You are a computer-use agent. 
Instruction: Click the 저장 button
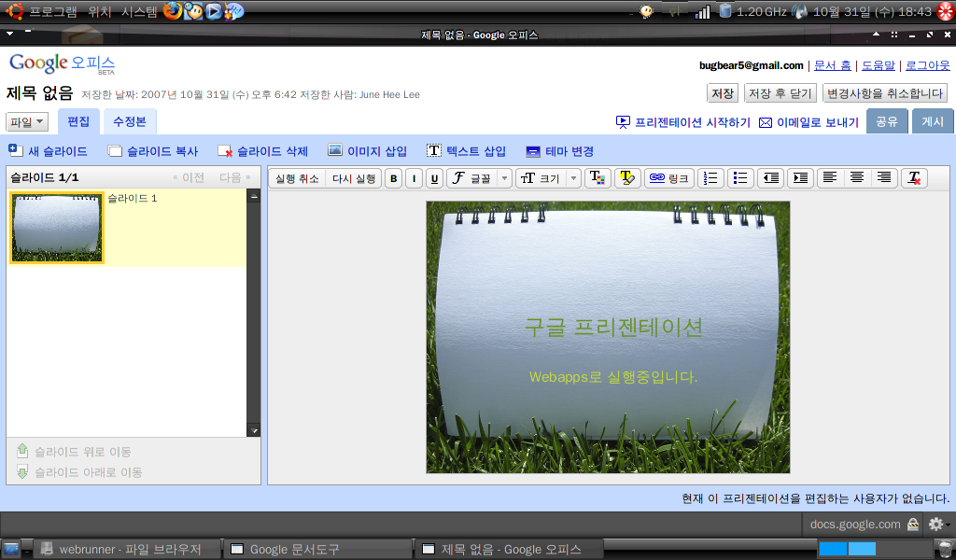[x=723, y=93]
